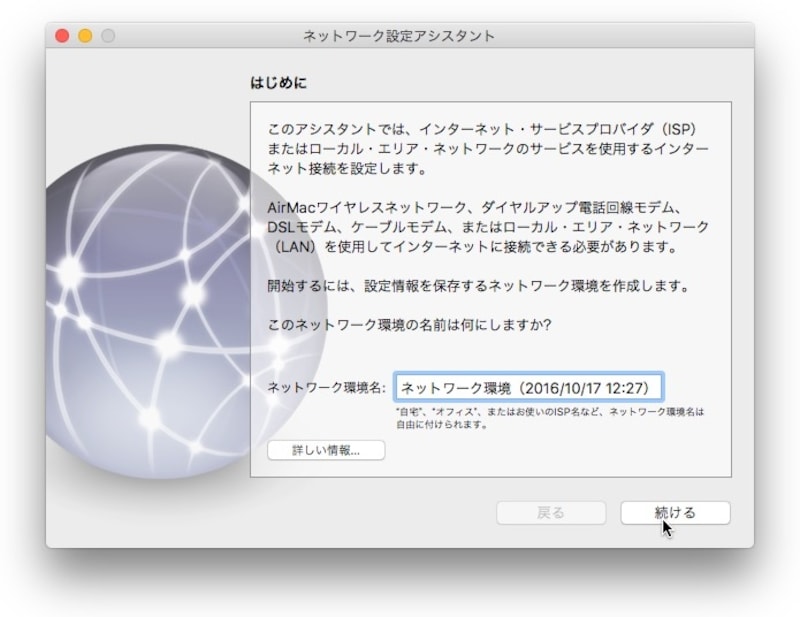This screenshot has width=800, height=617.
Task: Close the ネットワーク設定アシスタント window
Action: [x=62, y=36]
